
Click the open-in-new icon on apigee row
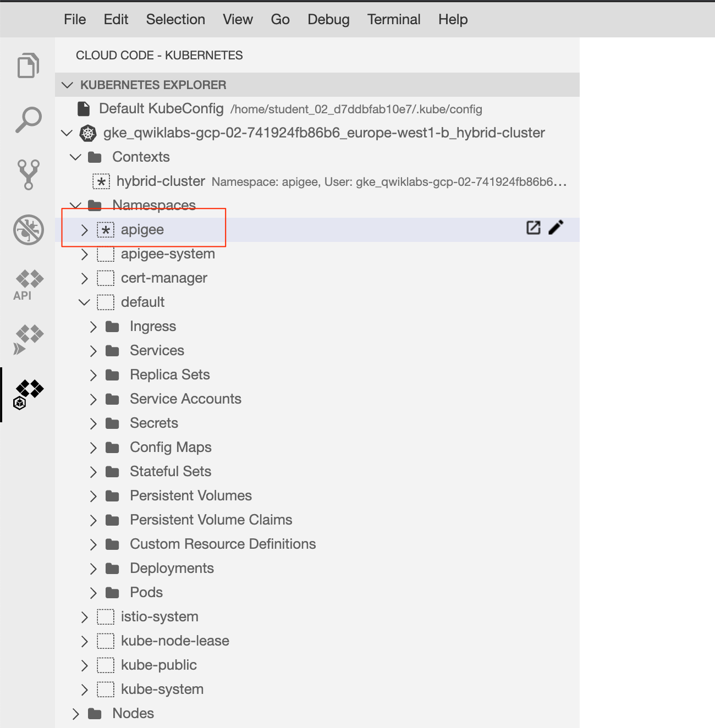click(x=533, y=228)
